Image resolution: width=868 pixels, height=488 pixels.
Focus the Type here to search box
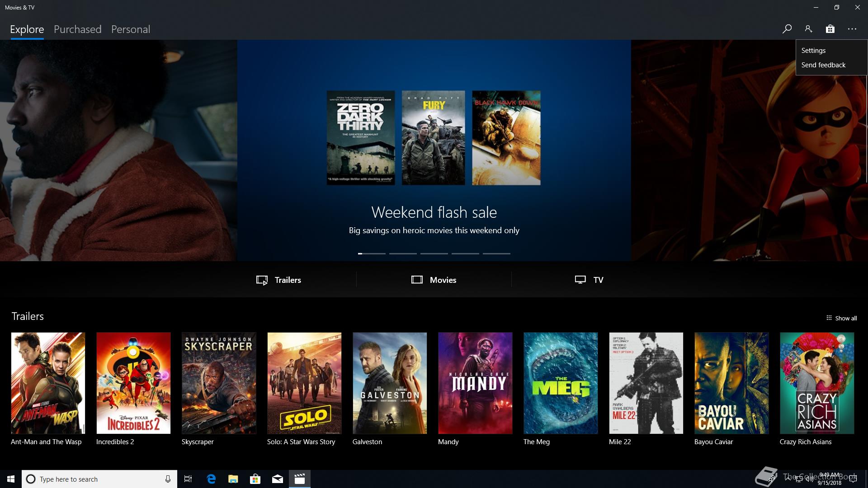click(99, 479)
